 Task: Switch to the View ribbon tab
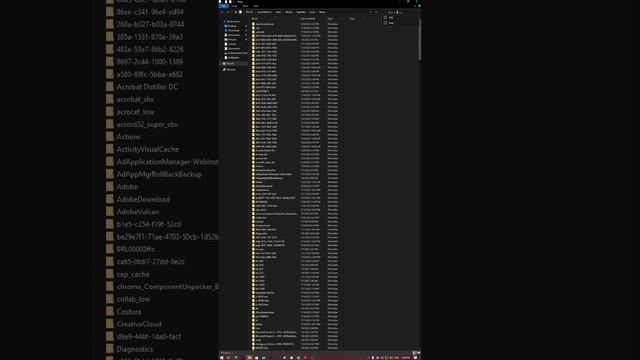pos(256,6)
